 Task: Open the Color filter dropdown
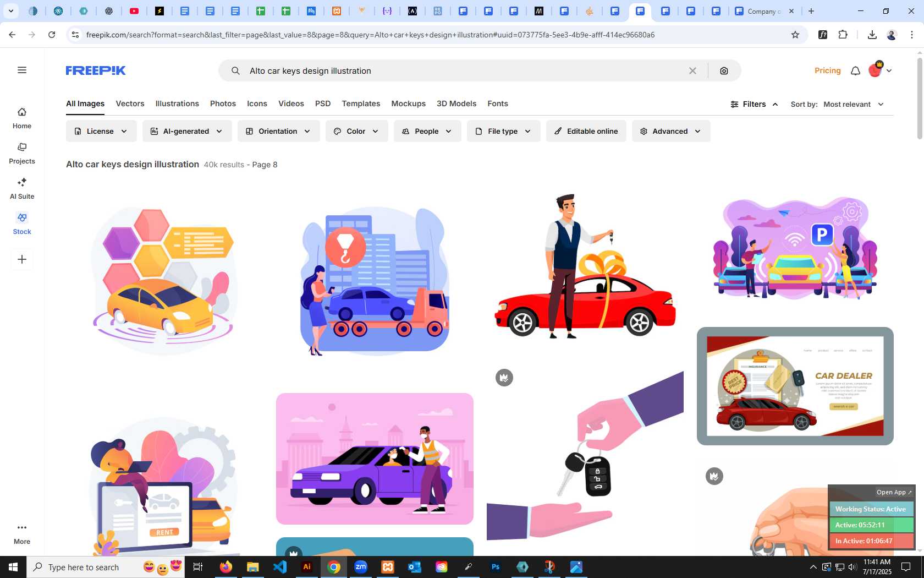[356, 131]
